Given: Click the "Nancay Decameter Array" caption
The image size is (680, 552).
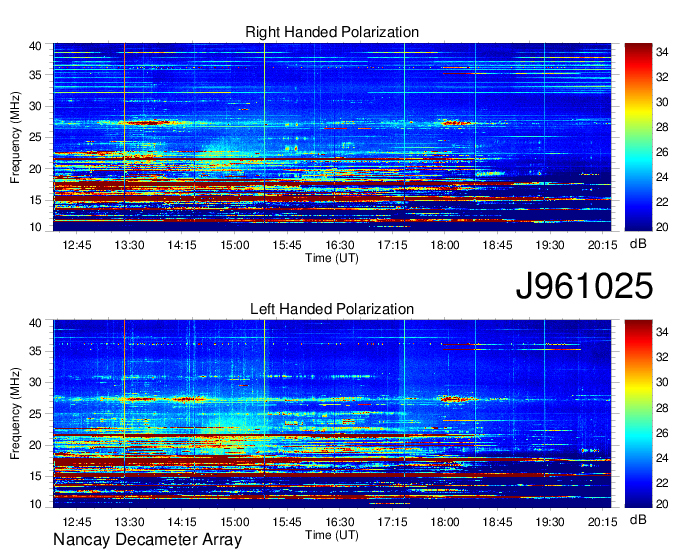Looking at the screenshot, I should tap(147, 540).
